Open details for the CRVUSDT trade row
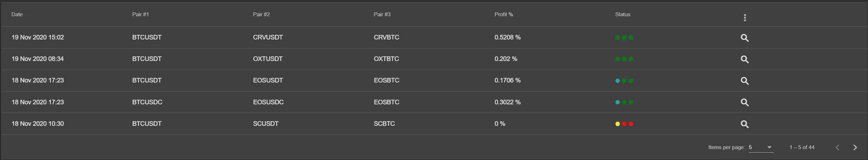Viewport: 868px width, 160px height. [x=744, y=38]
